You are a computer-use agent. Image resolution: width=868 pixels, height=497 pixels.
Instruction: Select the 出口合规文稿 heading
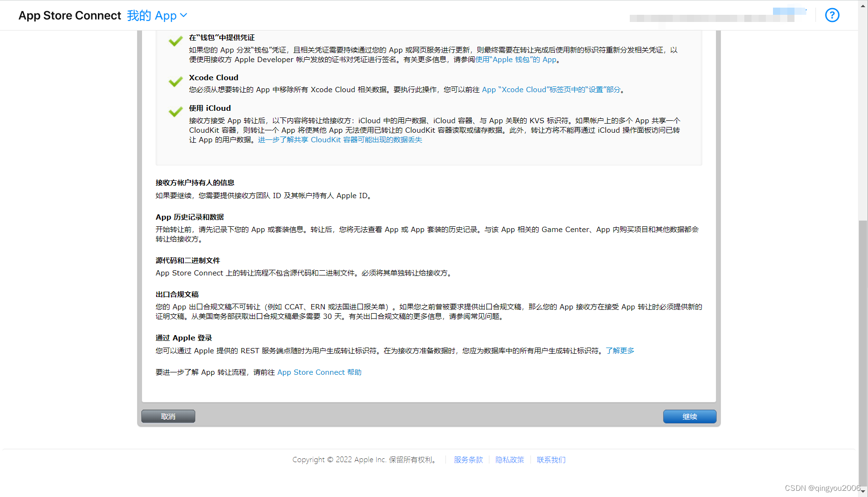point(177,295)
